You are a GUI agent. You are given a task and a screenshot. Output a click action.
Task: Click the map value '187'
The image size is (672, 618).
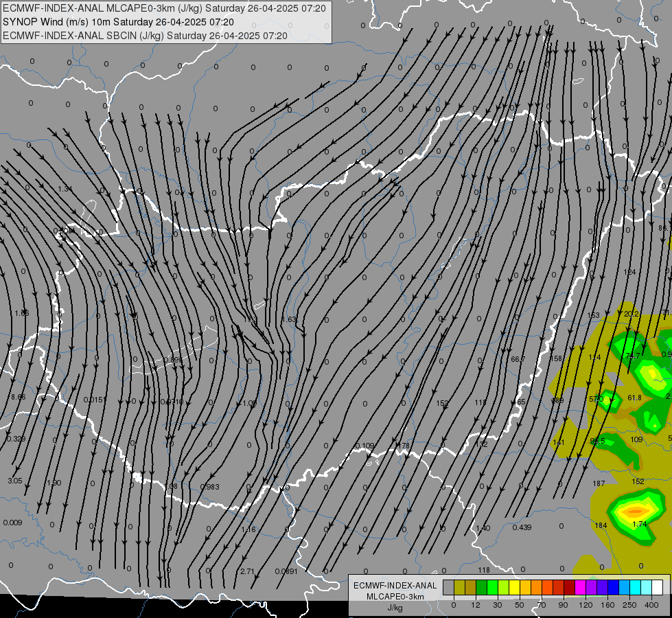click(x=599, y=483)
